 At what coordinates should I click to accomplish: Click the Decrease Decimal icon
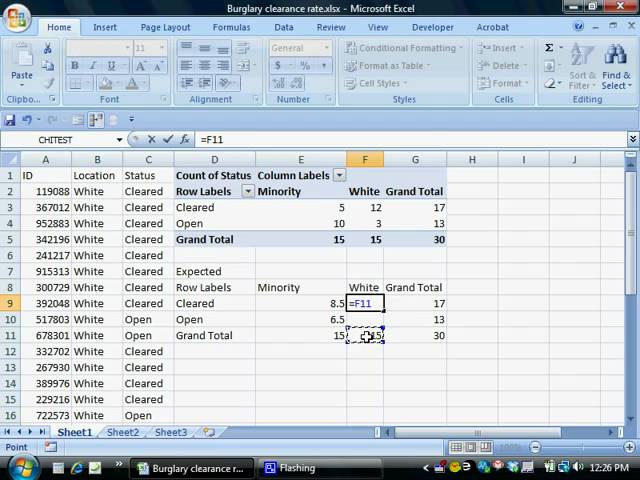297,83
